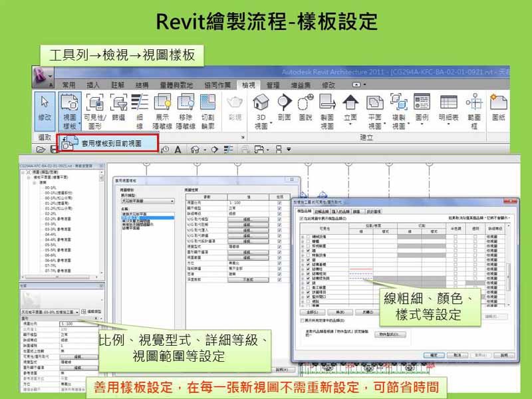Open the 圖例 Legends dropdown arrow
This screenshot has width=532, height=399.
[422, 124]
